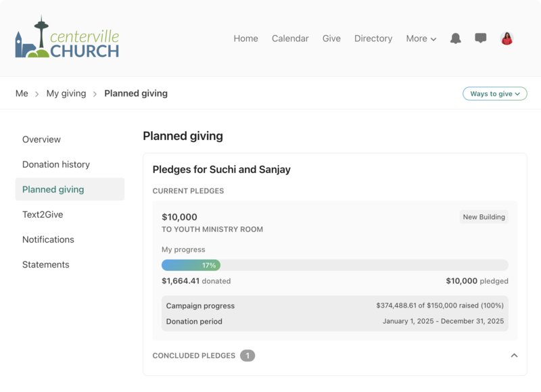541x392 pixels.
Task: Expand the More navigation menu
Action: point(421,39)
